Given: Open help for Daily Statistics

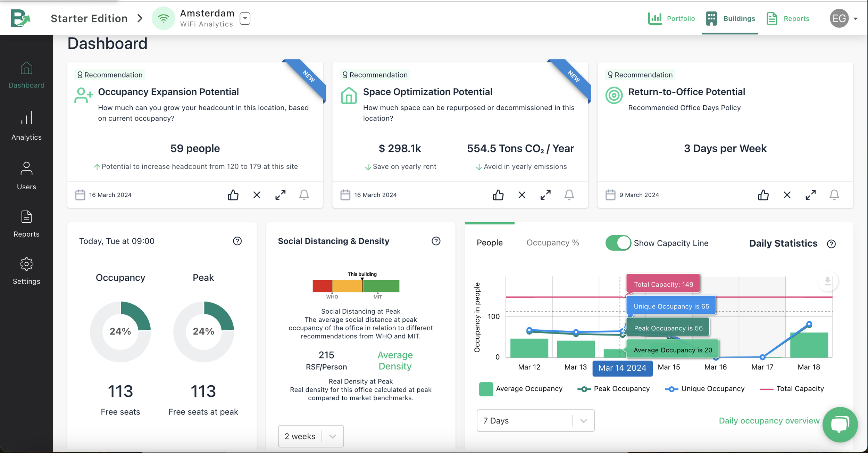Looking at the screenshot, I should 831,244.
